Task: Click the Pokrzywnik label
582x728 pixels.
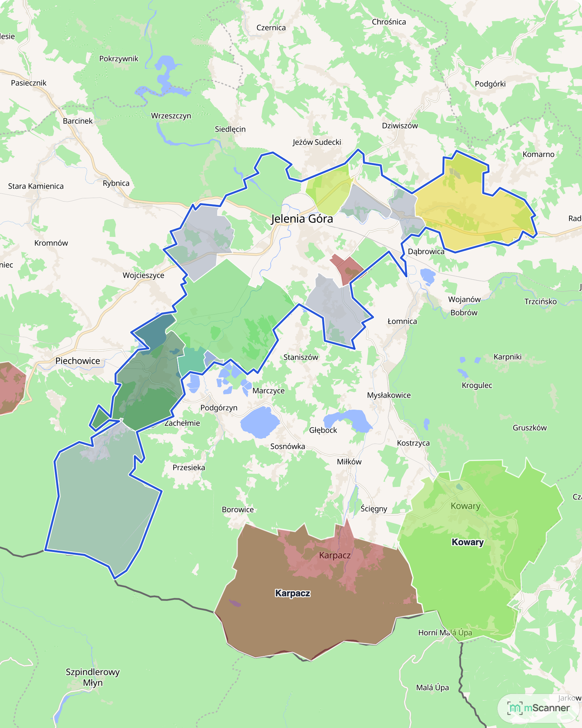Action: [119, 59]
